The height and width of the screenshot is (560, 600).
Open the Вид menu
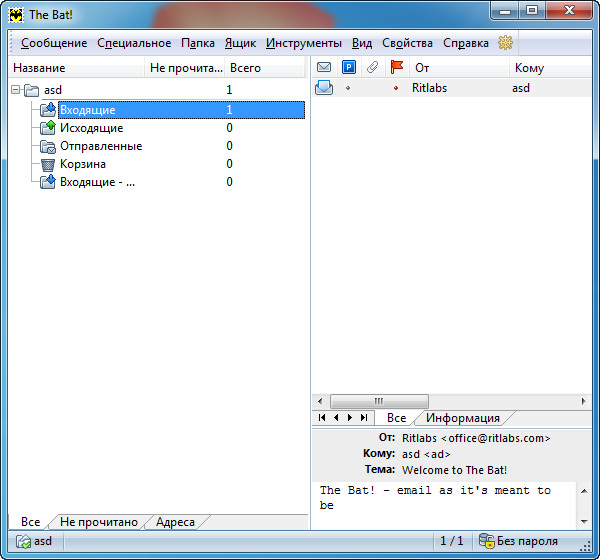pyautogui.click(x=362, y=43)
